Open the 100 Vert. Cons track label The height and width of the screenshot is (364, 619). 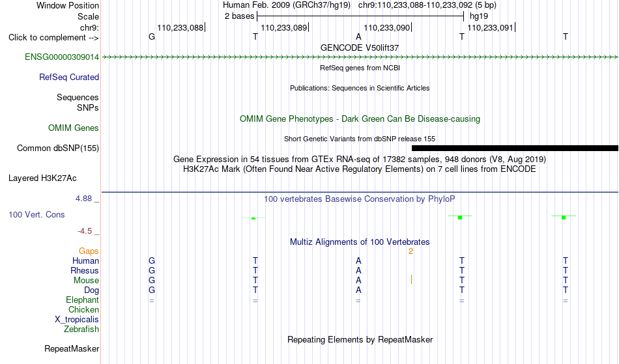pyautogui.click(x=36, y=214)
